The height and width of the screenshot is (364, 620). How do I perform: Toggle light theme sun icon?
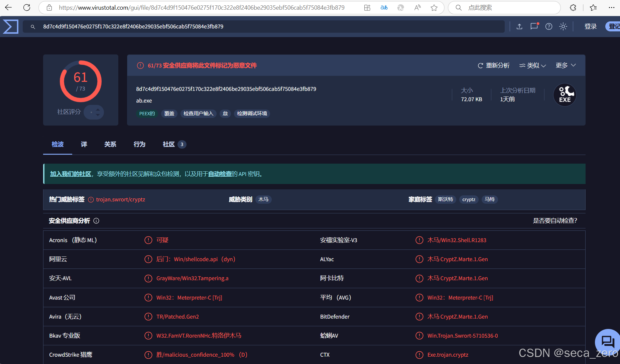(x=563, y=26)
